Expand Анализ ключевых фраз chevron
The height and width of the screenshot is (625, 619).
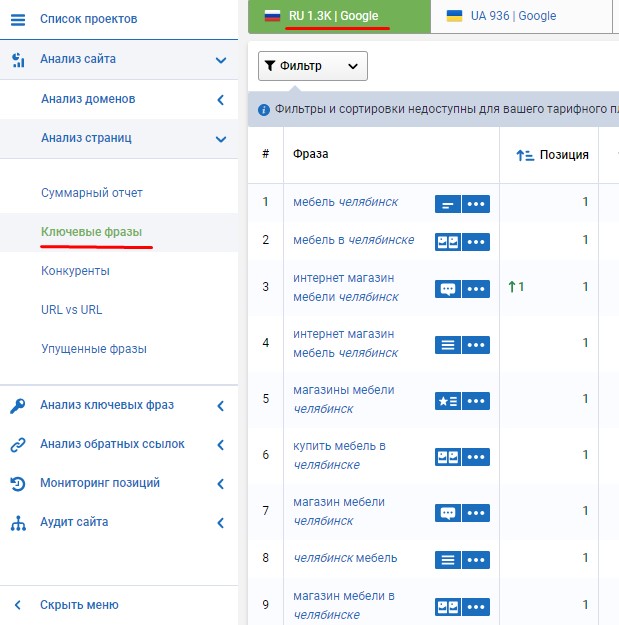pyautogui.click(x=220, y=405)
